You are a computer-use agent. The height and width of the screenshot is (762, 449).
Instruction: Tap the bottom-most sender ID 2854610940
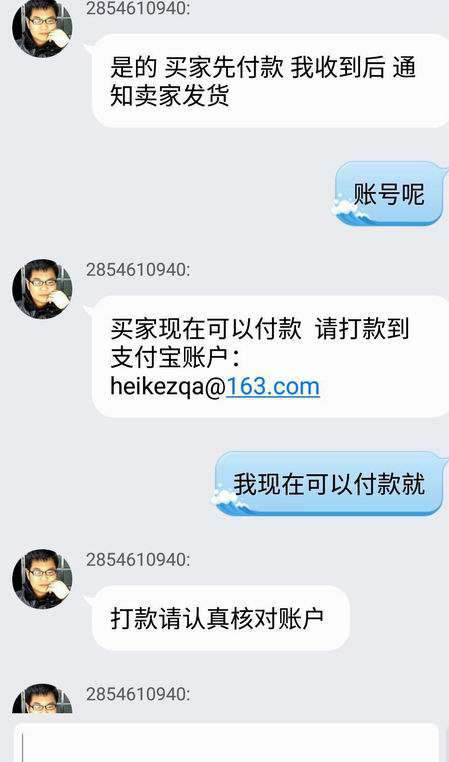tap(138, 694)
